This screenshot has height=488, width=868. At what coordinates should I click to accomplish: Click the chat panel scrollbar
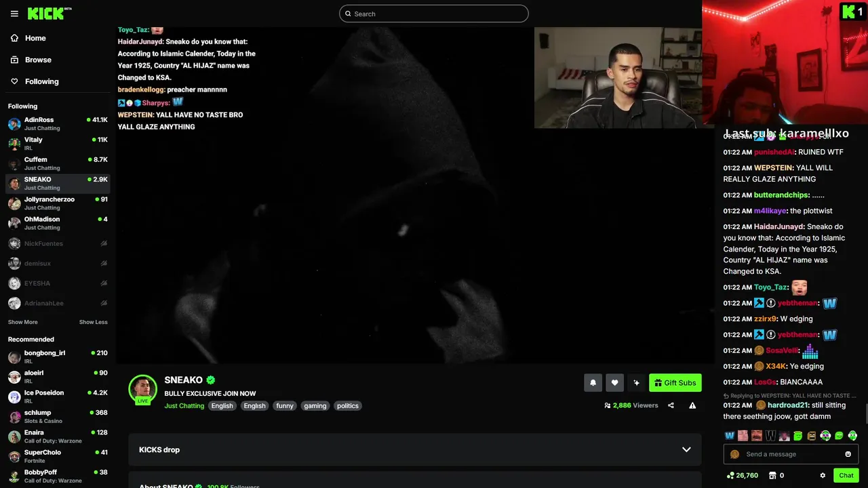coord(866,412)
